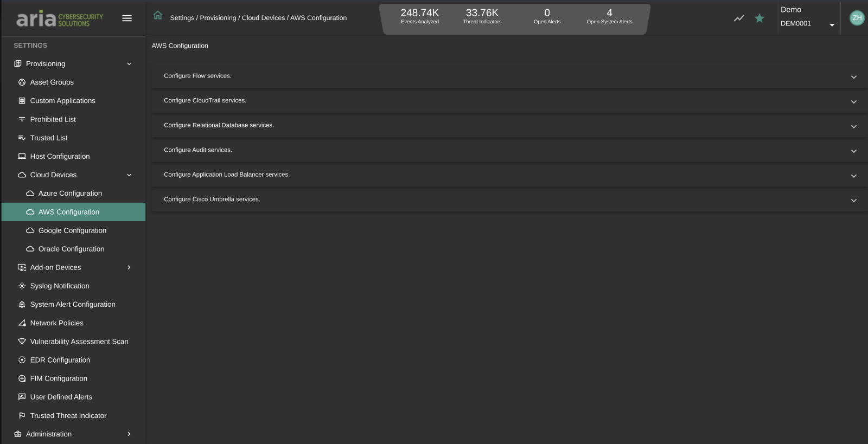View the Threat Indicators 33.76K counter
868x444 pixels.
(482, 16)
